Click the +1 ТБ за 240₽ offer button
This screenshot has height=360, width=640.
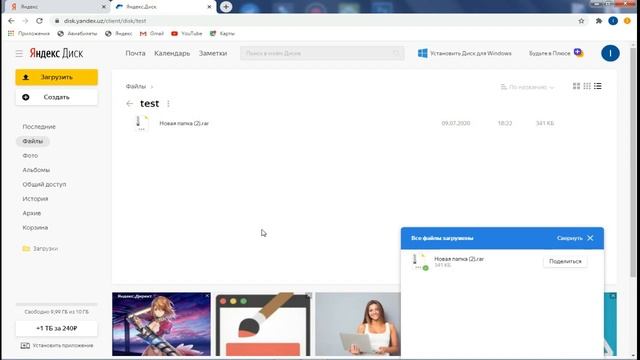point(57,328)
